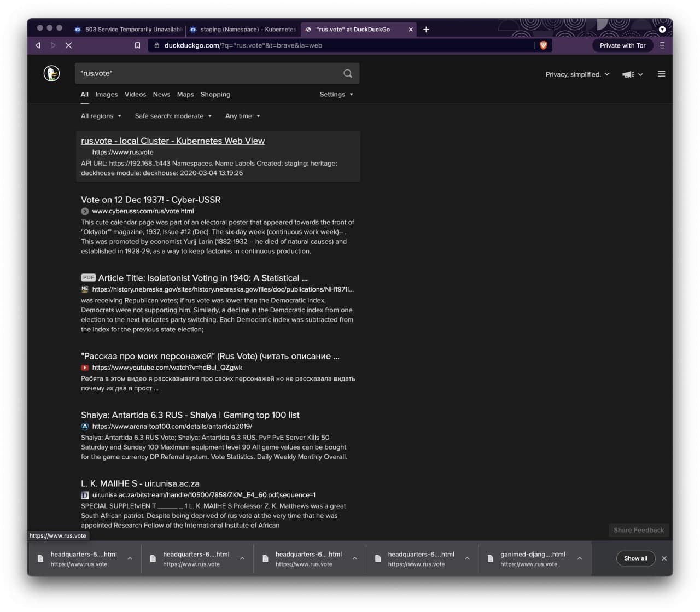The width and height of the screenshot is (700, 612).
Task: Open DuckDuckGo's hamburger menu icon
Action: (x=661, y=74)
